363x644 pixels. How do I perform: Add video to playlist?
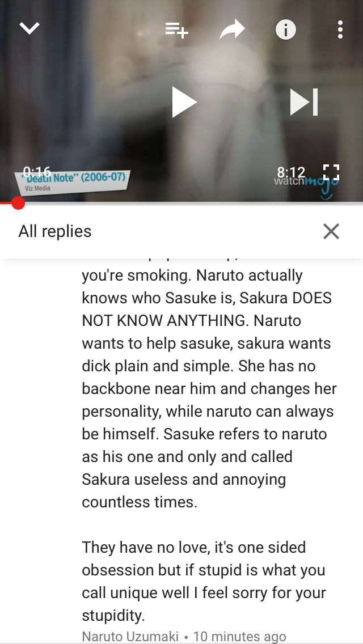177,29
